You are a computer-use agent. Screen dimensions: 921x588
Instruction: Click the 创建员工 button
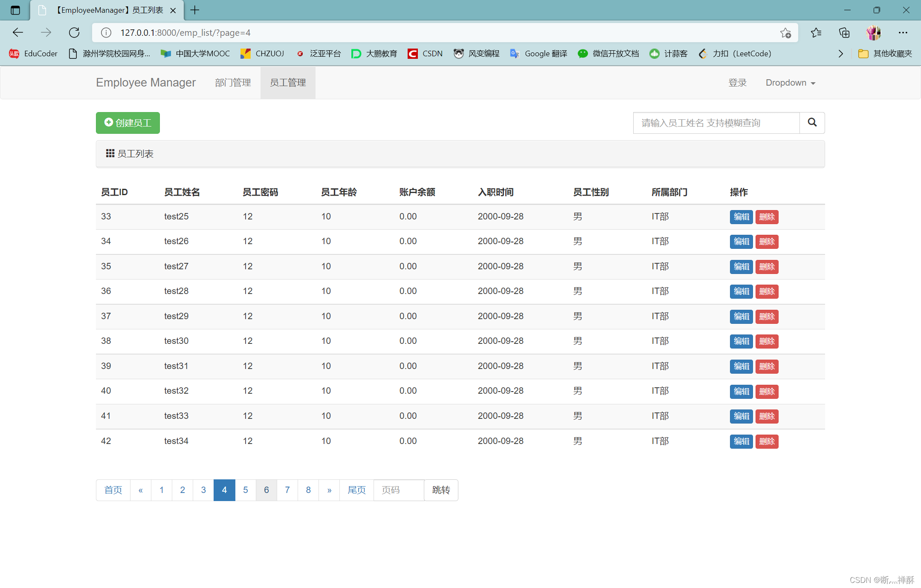[x=128, y=123]
